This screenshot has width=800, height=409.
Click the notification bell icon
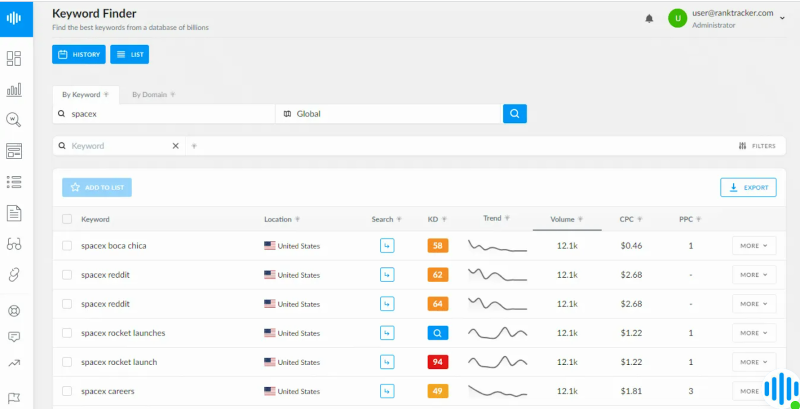tap(649, 19)
